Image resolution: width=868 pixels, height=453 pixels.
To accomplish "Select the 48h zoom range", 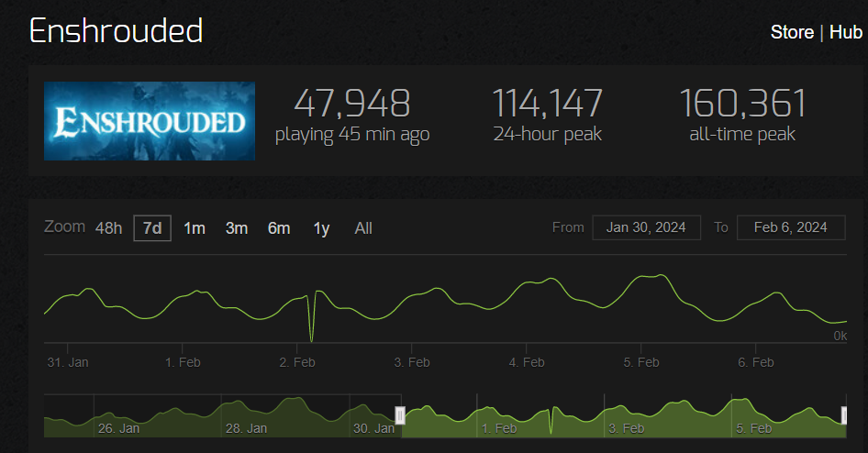I will pos(108,228).
